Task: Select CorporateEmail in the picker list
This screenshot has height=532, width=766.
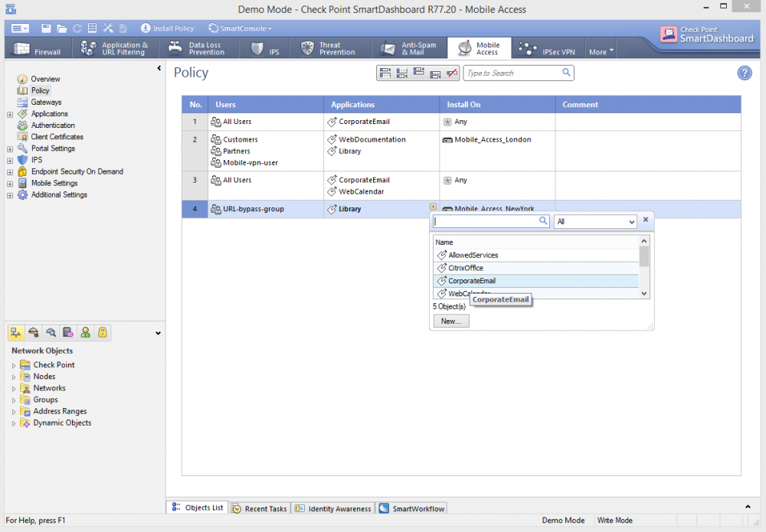Action: [536, 281]
